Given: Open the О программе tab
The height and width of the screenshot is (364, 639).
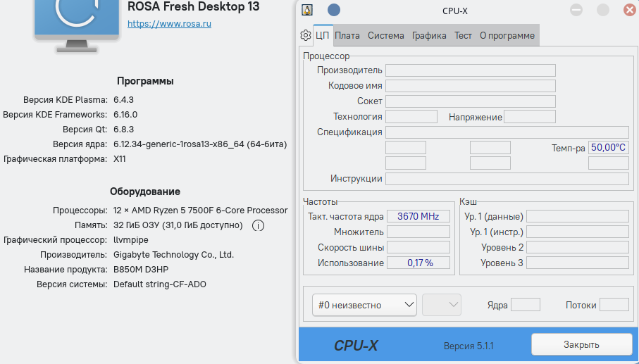Looking at the screenshot, I should pyautogui.click(x=507, y=36).
